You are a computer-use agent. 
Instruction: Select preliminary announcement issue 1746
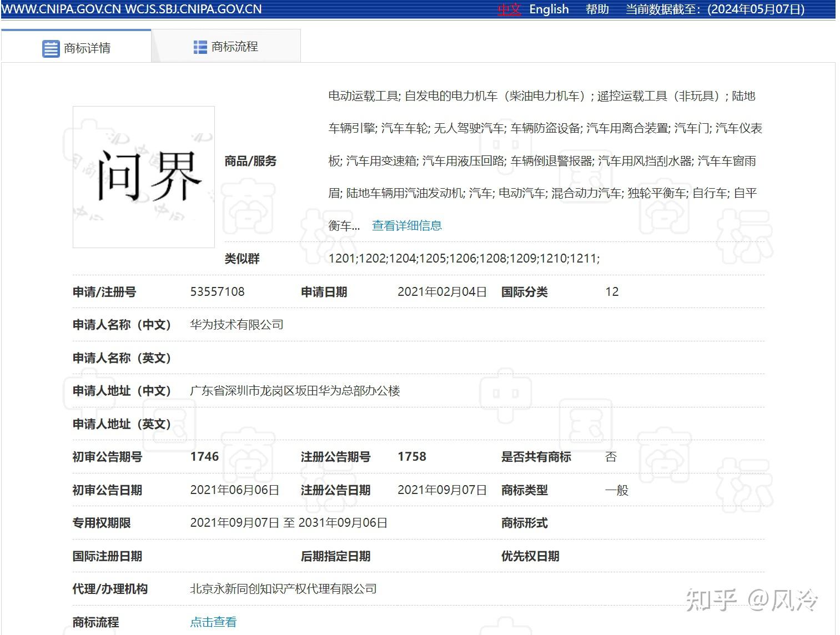(204, 456)
